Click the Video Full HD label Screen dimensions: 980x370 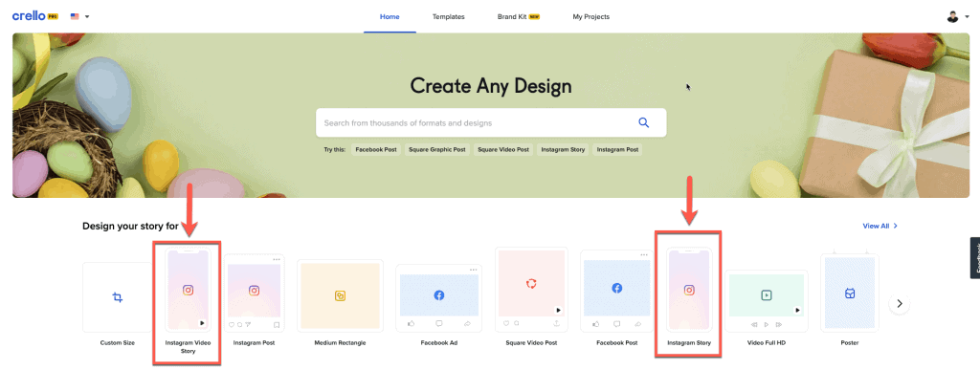[767, 343]
